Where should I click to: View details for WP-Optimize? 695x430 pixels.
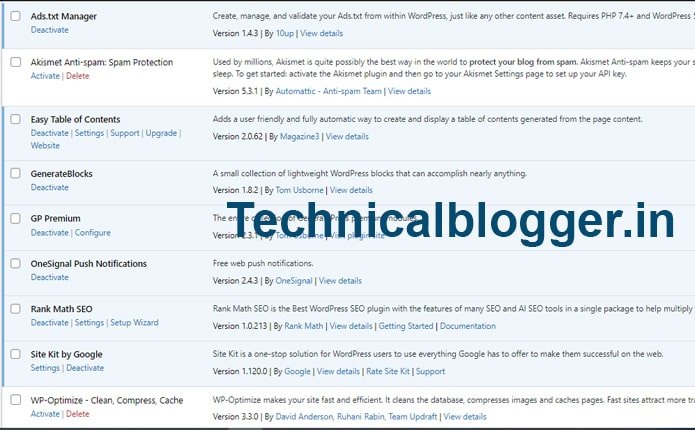click(465, 417)
